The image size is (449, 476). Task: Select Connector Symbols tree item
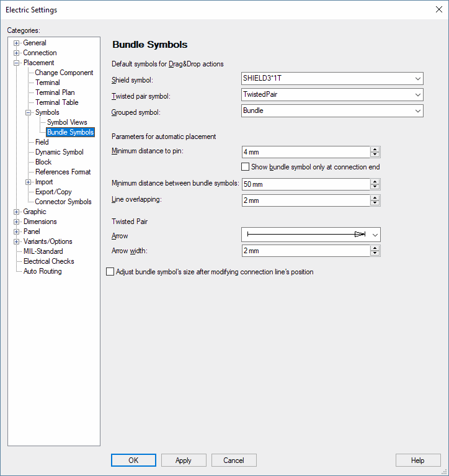pyautogui.click(x=63, y=202)
